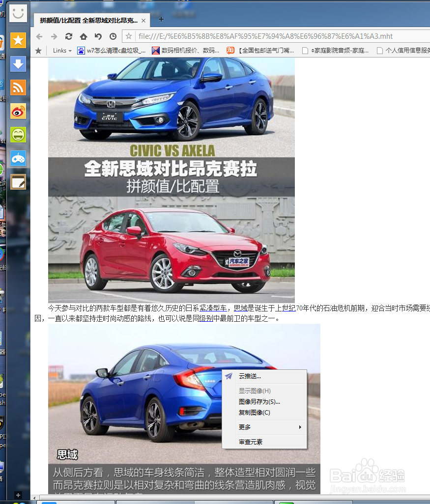The width and height of the screenshot is (430, 504).
Task: Follow the 紧凑型车 article link
Action: (213, 308)
